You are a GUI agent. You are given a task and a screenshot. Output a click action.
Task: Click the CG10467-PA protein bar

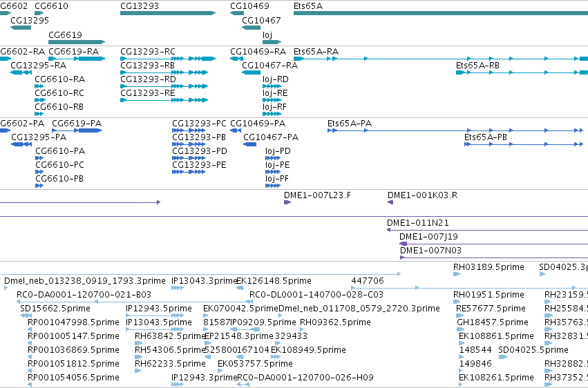[x=249, y=144]
